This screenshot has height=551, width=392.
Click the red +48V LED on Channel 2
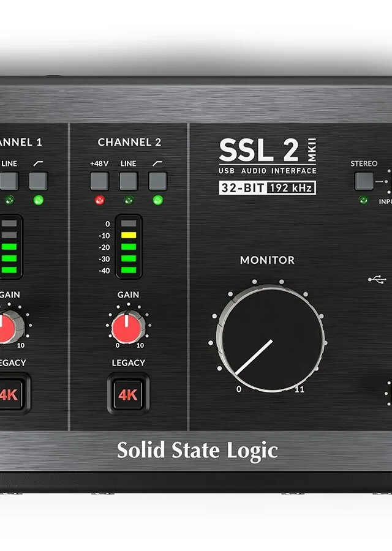coord(99,200)
